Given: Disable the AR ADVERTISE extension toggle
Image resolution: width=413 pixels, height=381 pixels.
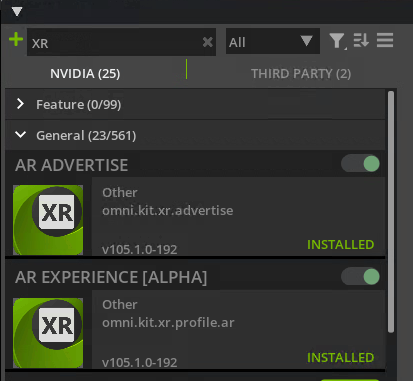Looking at the screenshot, I should tap(360, 164).
